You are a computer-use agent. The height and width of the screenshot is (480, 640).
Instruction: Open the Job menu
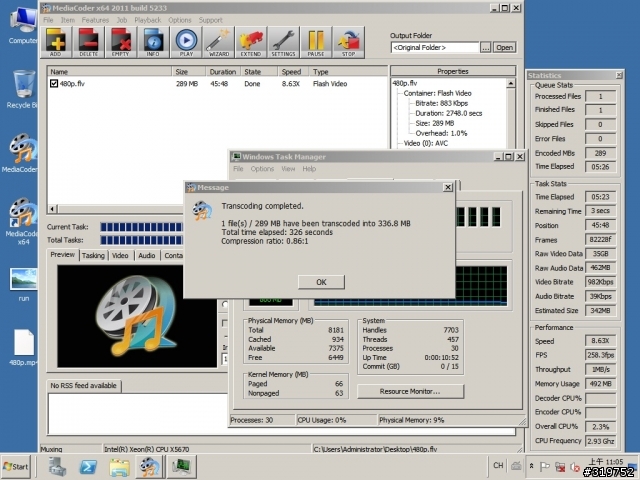122,20
